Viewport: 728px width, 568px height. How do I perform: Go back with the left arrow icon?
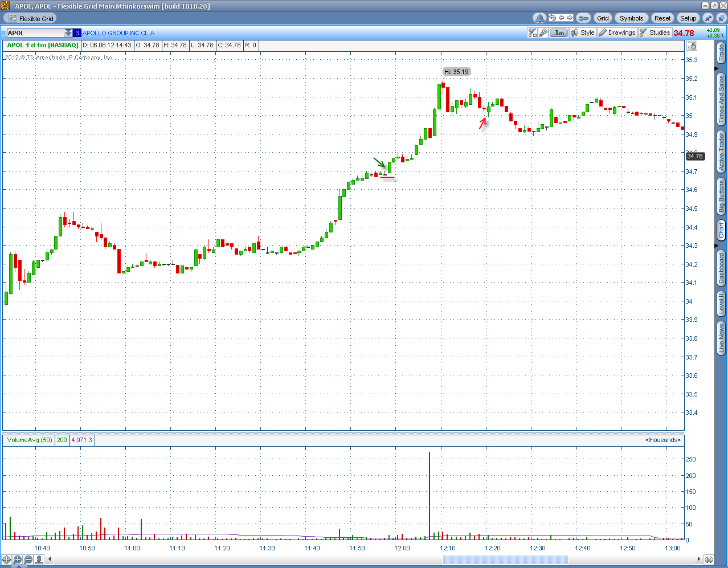pos(561,18)
